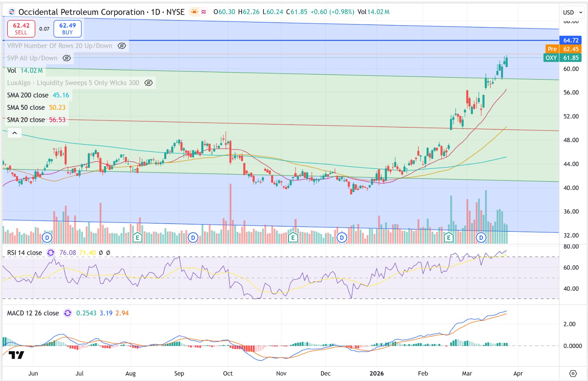Image resolution: width=588 pixels, height=381 pixels.
Task: Select the Vol 14.02M indicator legend
Action: (x=25, y=70)
